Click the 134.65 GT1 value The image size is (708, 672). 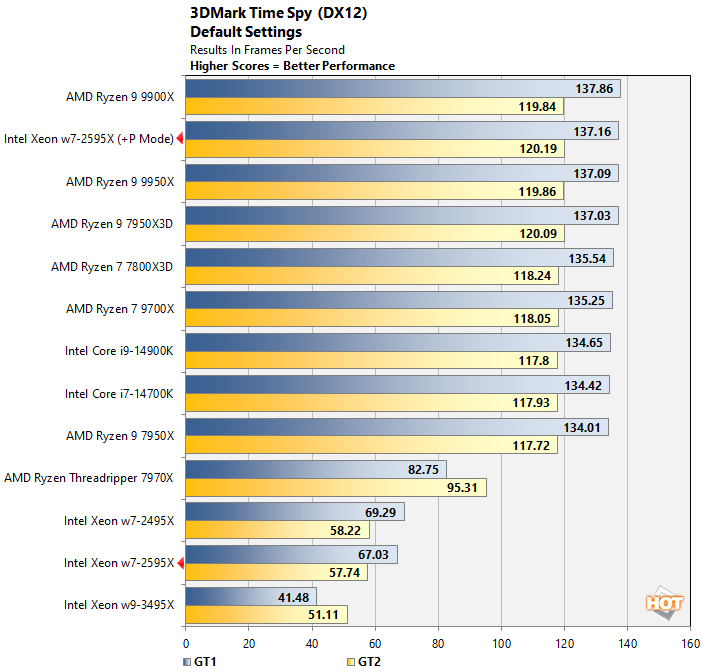[584, 343]
